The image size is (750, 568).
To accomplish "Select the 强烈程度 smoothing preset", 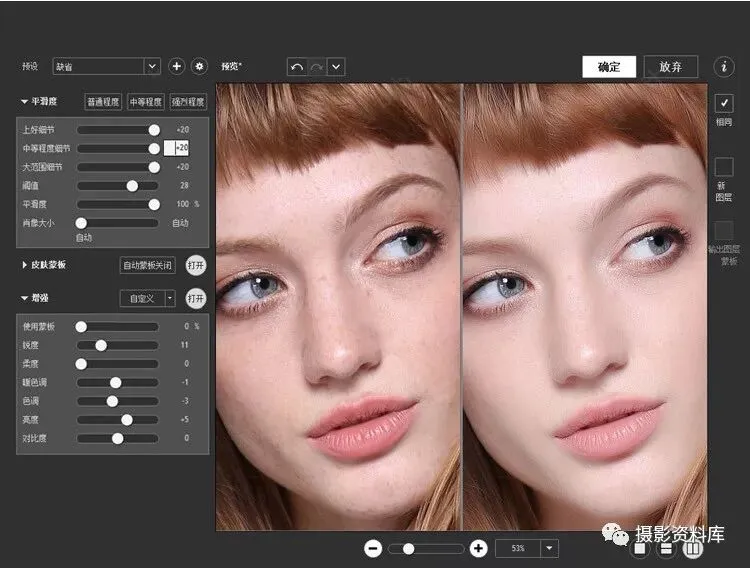I will pos(186,101).
